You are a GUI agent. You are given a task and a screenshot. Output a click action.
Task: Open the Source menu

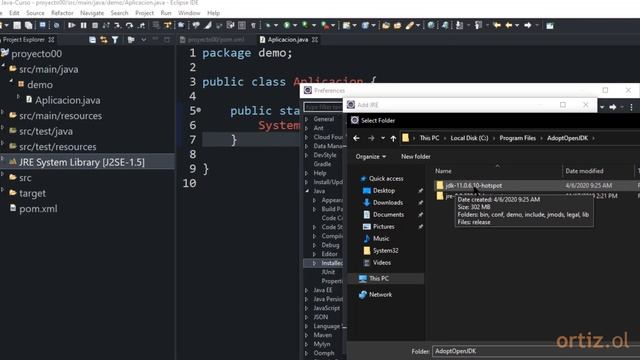pos(35,13)
